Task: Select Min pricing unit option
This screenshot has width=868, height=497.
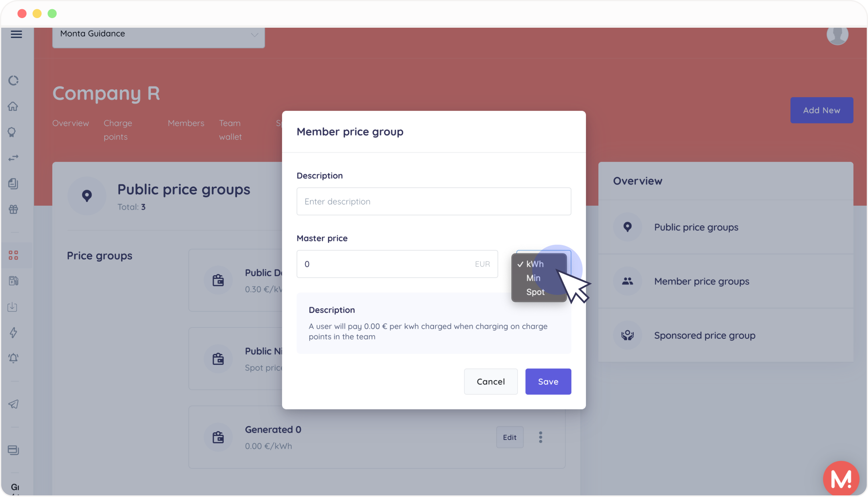Action: [x=533, y=277]
